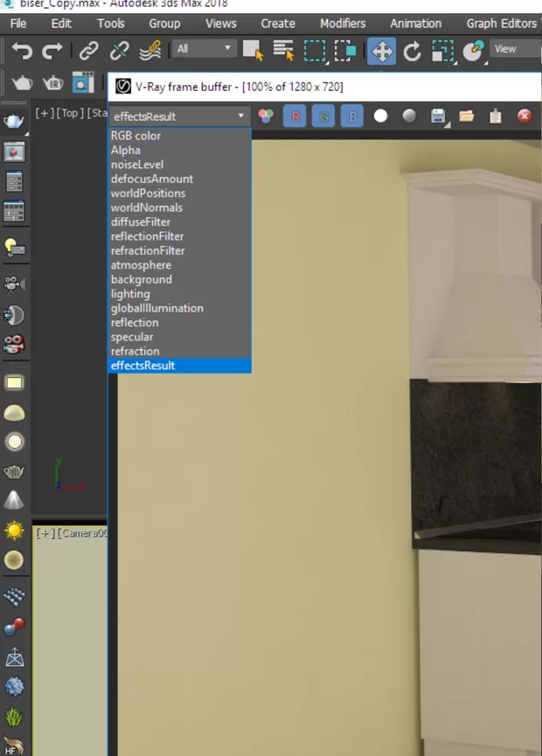Open the selection filter 'All' dropdown
542x756 pixels.
204,49
